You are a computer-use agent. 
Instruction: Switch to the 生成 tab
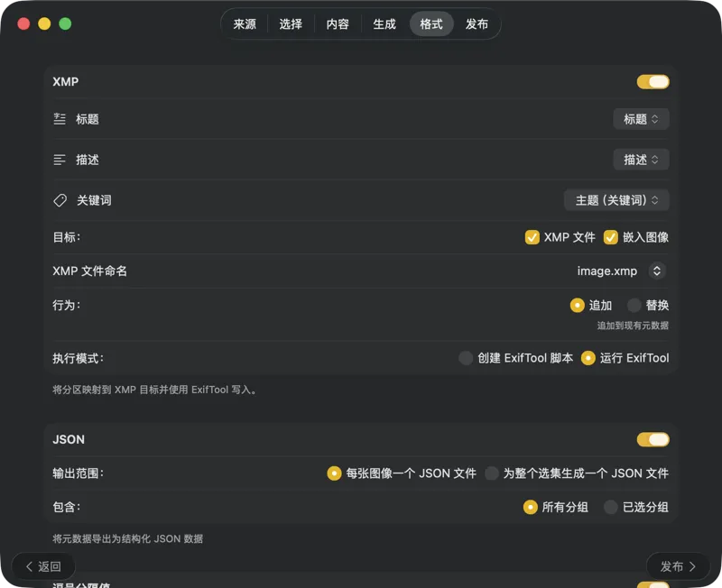coord(384,24)
